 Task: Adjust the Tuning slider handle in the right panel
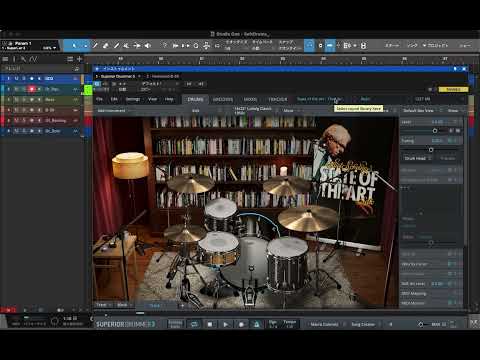pyautogui.click(x=431, y=150)
